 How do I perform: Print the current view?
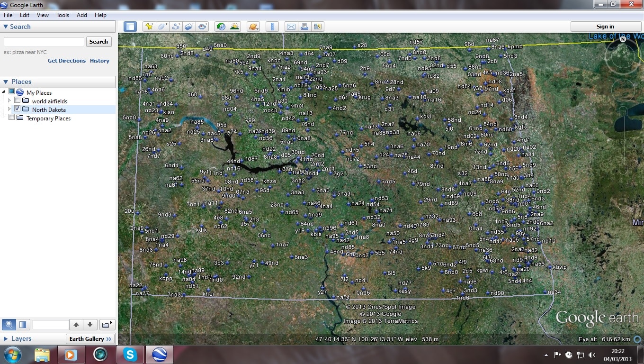pos(304,27)
